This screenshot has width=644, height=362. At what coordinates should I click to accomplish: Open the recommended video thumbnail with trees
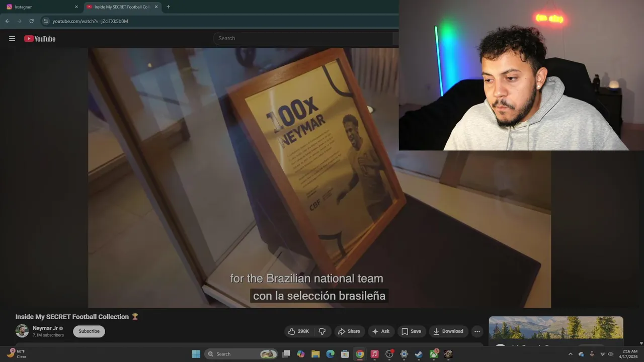click(x=556, y=328)
